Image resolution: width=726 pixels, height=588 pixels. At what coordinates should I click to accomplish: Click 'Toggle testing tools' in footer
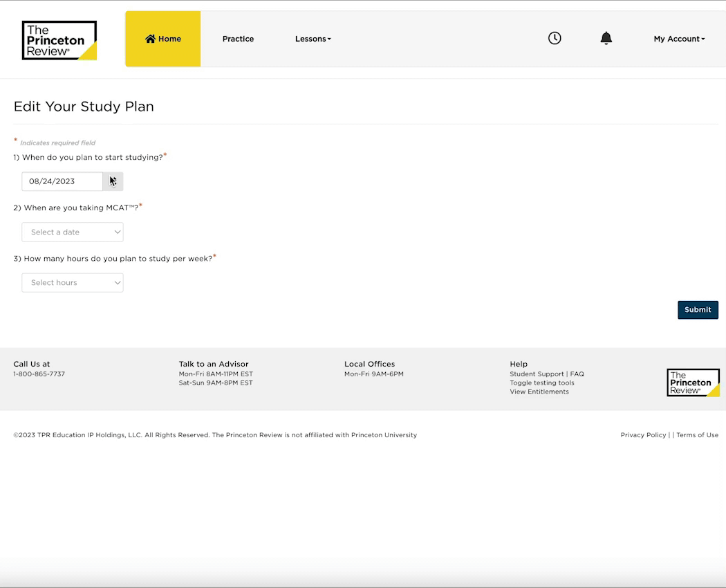[542, 383]
